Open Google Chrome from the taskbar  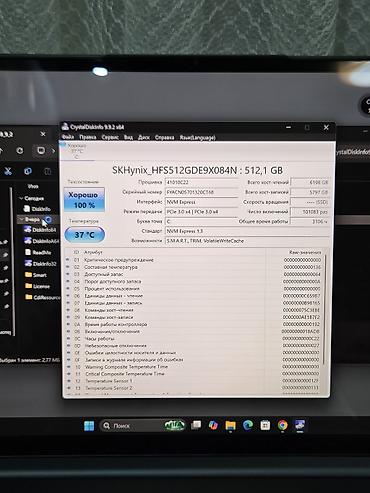tap(282, 425)
